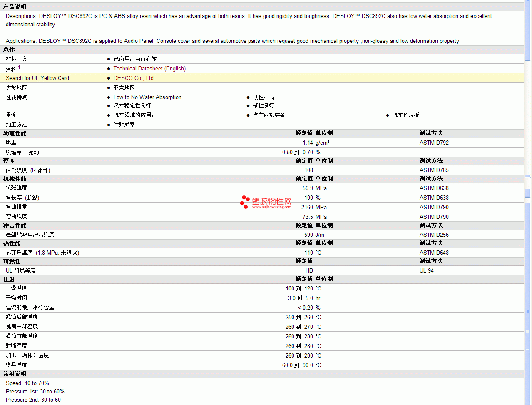532x405 pixels.
Task: Click the 射嘴温度 row label
Action: [17, 346]
